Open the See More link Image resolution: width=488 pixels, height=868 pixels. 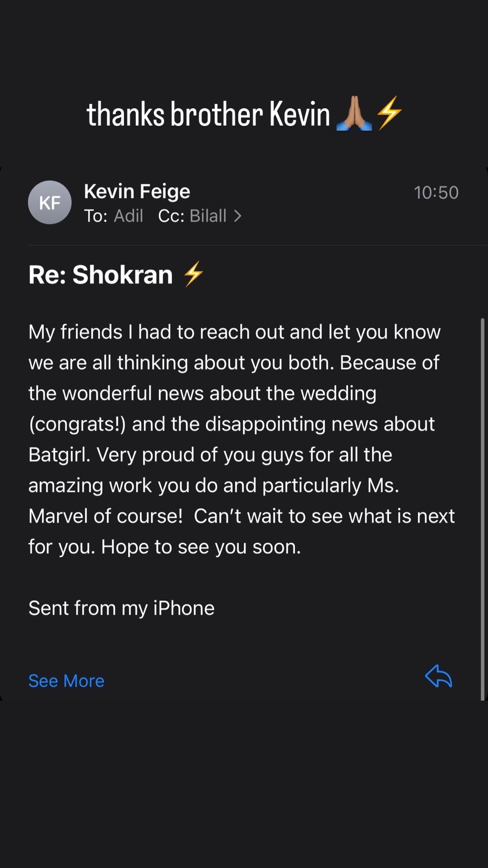[x=66, y=681]
